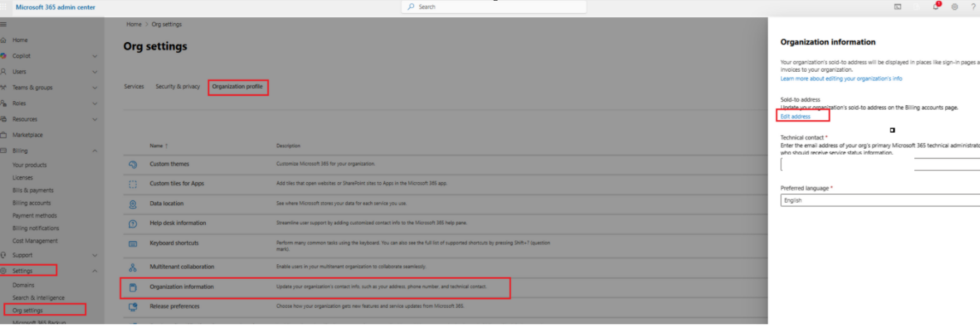Click the Teams & groups icon
Viewport: 980px width, 330px height.
pyautogui.click(x=4, y=87)
